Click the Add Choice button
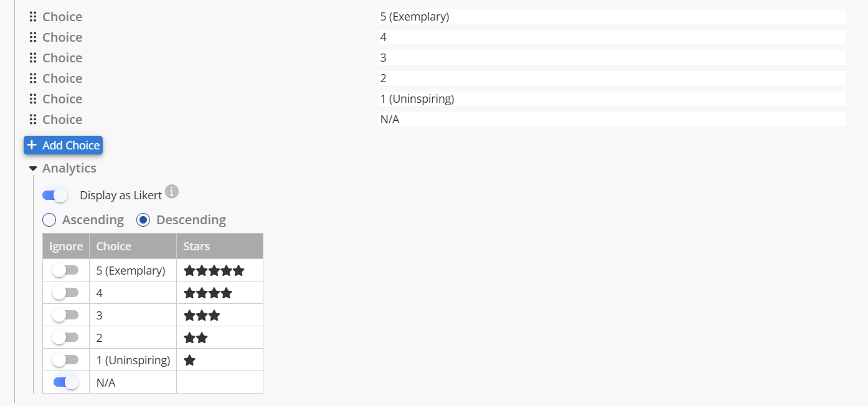Screen dimensions: 868x406 pos(63,145)
